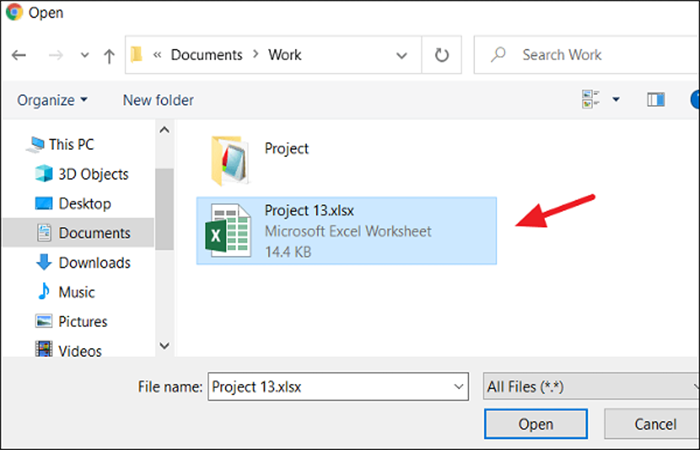Viewport: 700px width, 450px height.
Task: Click the Desktop icon in sidebar
Action: 44,204
